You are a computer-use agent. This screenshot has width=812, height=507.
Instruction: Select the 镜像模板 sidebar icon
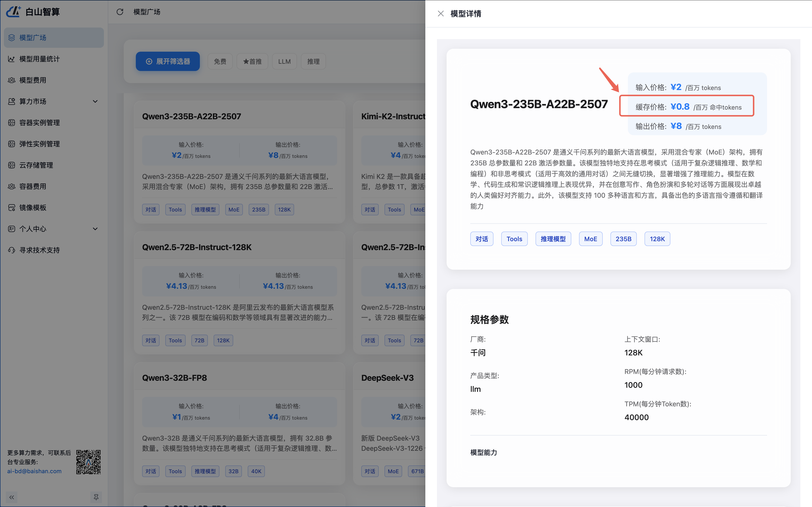click(x=11, y=208)
